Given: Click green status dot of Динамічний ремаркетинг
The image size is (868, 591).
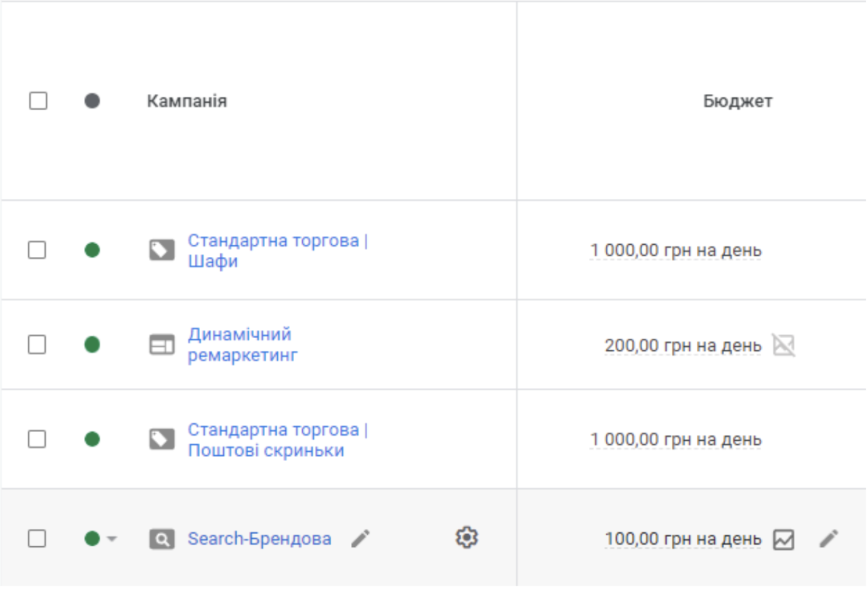Looking at the screenshot, I should click(92, 346).
